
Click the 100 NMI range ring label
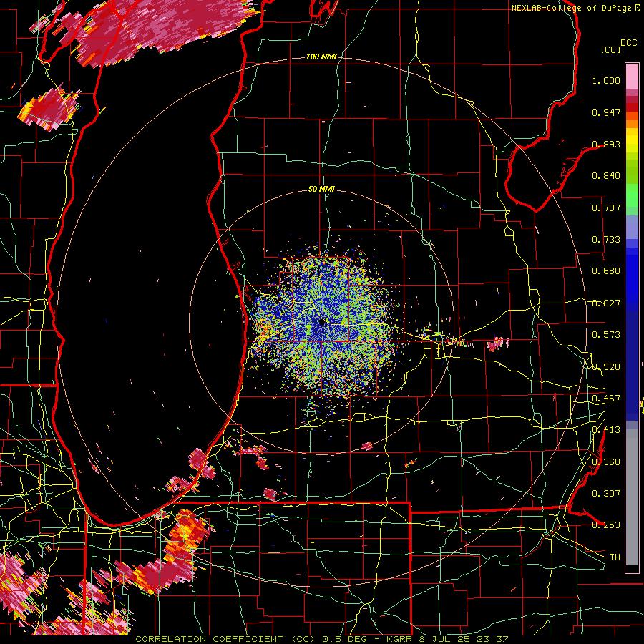[x=321, y=57]
